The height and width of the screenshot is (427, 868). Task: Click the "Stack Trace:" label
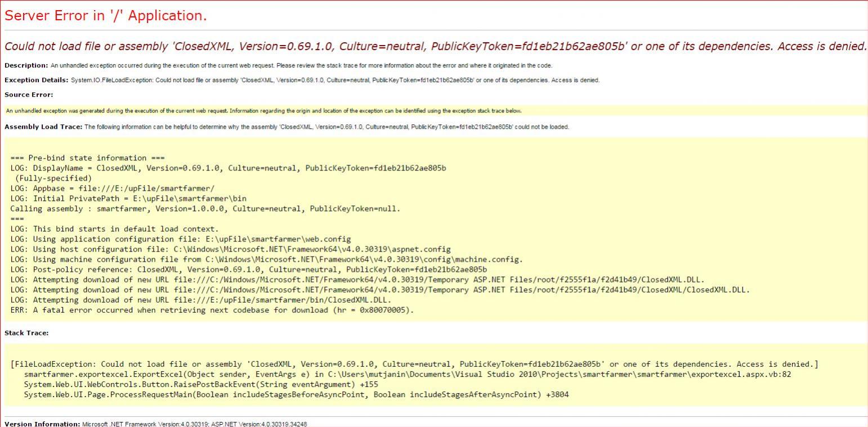pyautogui.click(x=26, y=333)
